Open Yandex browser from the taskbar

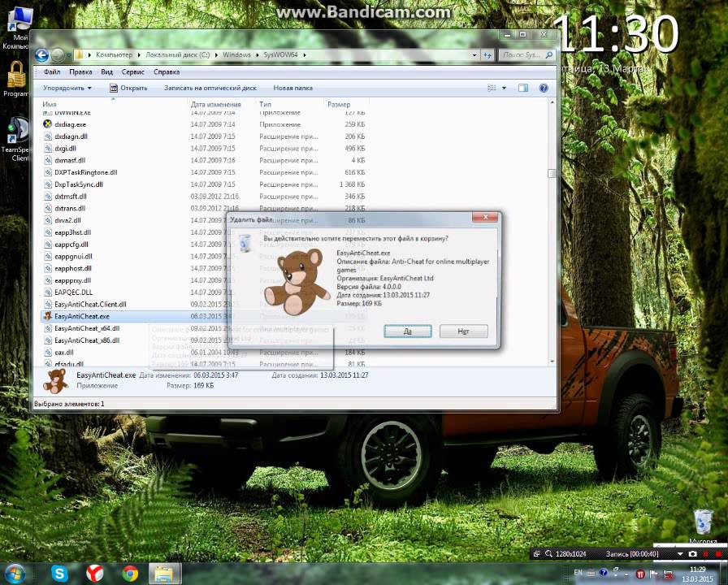[x=95, y=574]
